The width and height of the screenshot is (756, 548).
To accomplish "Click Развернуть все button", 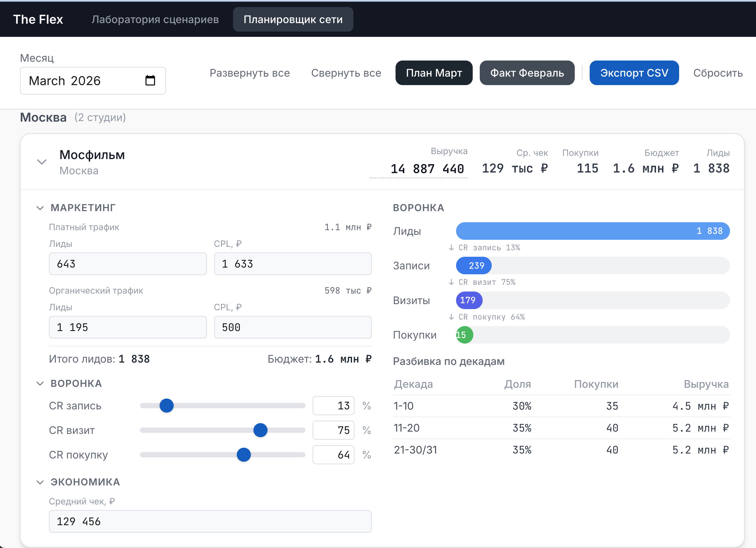I will tap(250, 73).
